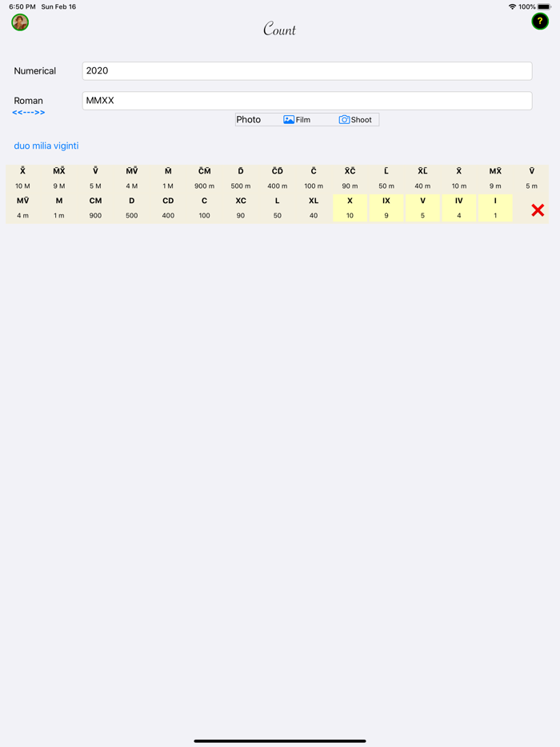Tap the L cell valued 50

pyautogui.click(x=278, y=208)
